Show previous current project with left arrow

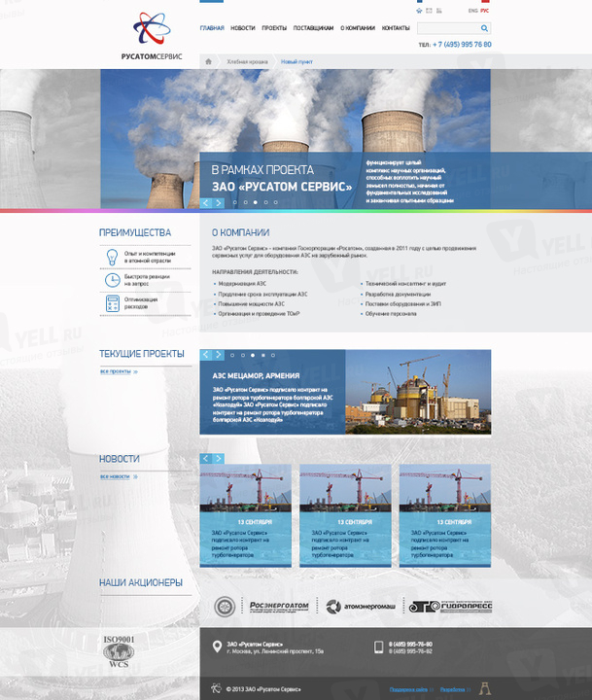pyautogui.click(x=205, y=355)
